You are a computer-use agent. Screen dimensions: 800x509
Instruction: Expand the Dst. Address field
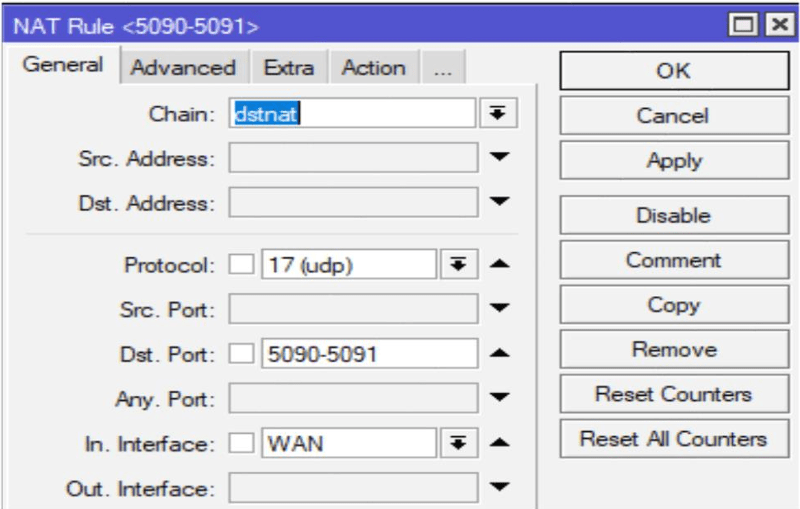(x=501, y=203)
